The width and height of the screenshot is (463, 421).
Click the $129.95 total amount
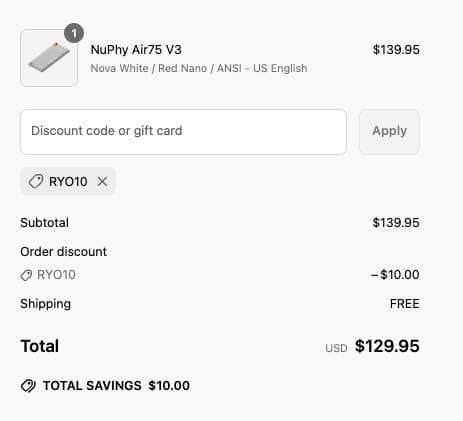point(387,346)
